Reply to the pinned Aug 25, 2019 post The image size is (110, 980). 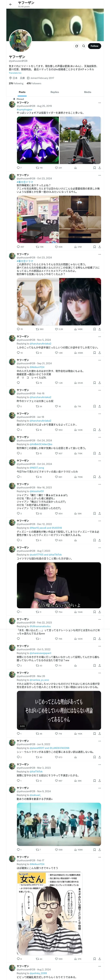[x=18, y=167]
